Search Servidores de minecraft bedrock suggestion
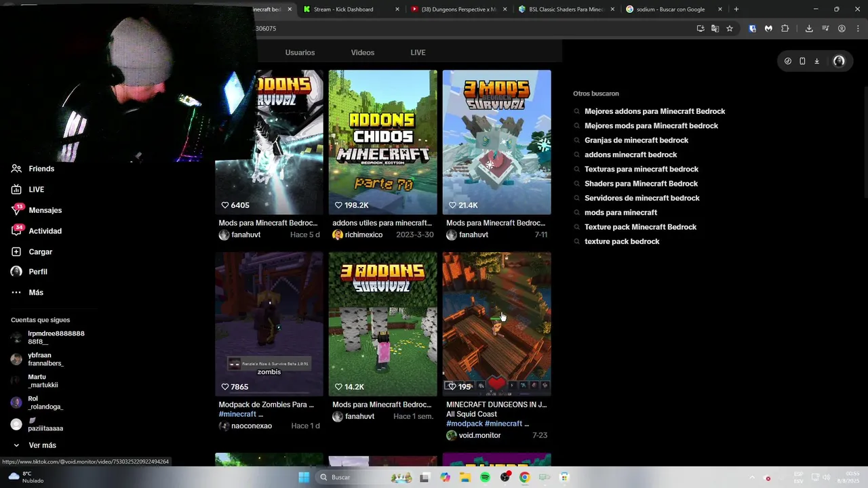This screenshot has height=488, width=868. (642, 198)
